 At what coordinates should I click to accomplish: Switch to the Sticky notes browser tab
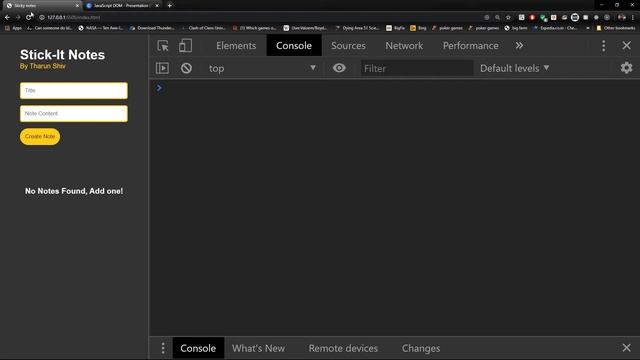pyautogui.click(x=41, y=6)
